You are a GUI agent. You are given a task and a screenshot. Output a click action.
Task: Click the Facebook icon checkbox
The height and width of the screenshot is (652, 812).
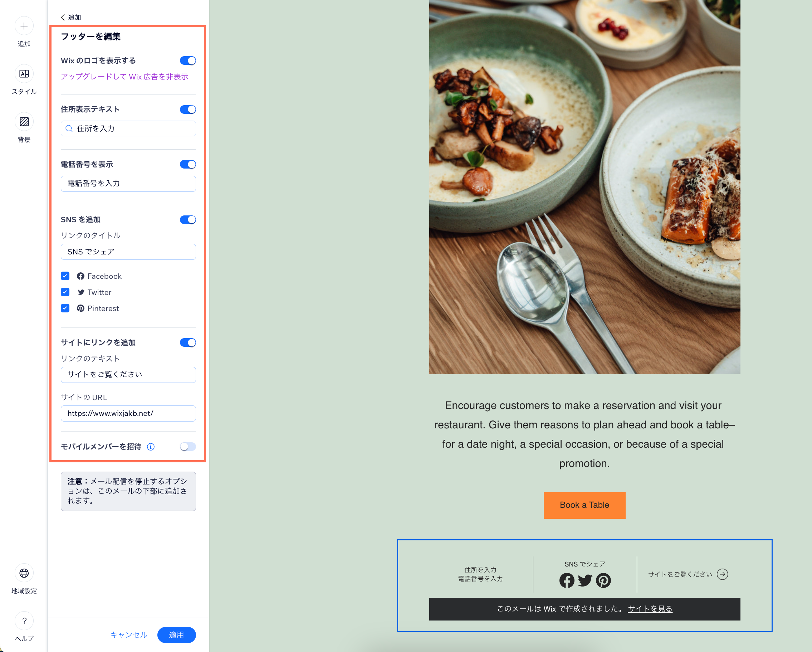tap(66, 276)
